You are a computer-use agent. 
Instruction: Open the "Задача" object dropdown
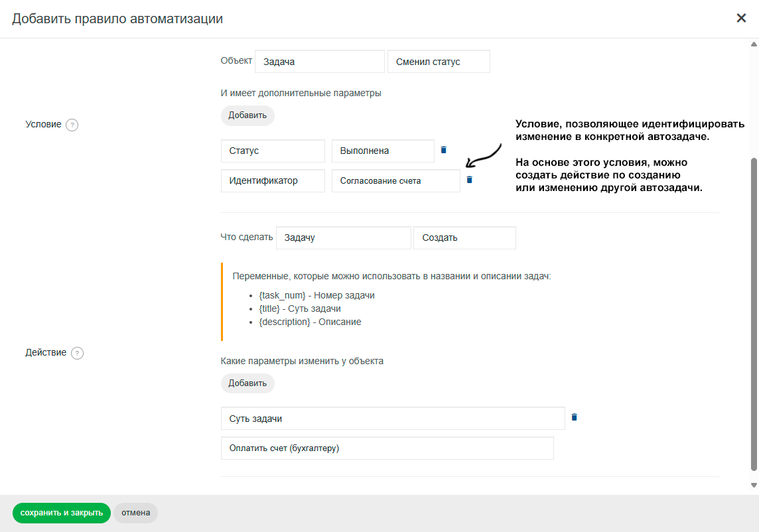pos(319,61)
